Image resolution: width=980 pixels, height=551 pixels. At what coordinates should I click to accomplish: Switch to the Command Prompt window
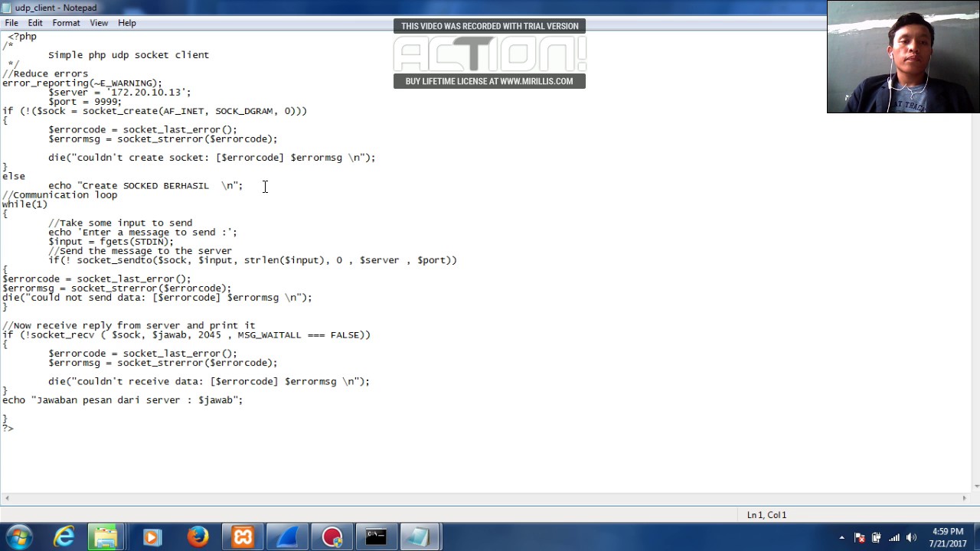point(376,537)
